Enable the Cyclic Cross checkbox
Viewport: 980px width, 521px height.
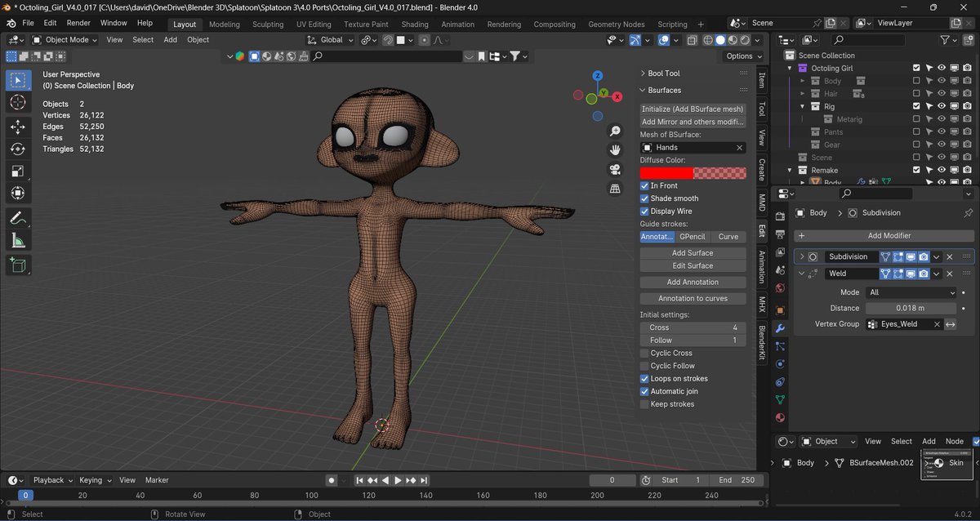pyautogui.click(x=644, y=353)
